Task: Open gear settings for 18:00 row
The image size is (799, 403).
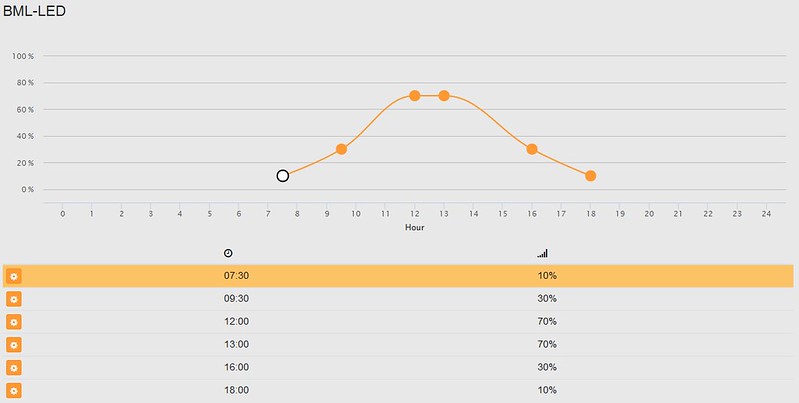Action: pos(14,391)
